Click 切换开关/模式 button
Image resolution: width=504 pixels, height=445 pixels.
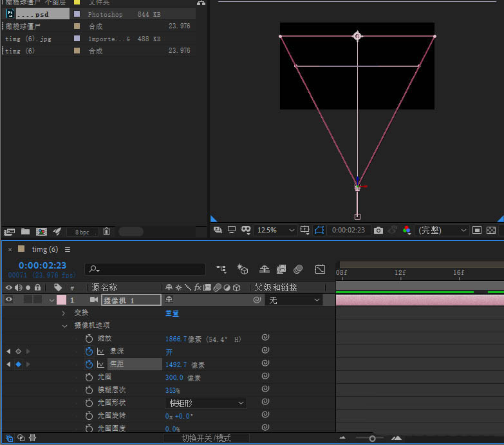point(205,438)
